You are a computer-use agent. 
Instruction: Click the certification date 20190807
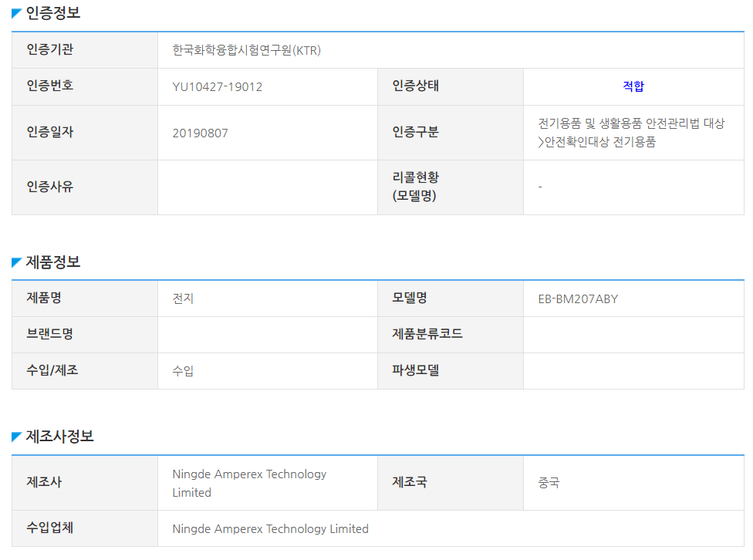[x=201, y=133]
